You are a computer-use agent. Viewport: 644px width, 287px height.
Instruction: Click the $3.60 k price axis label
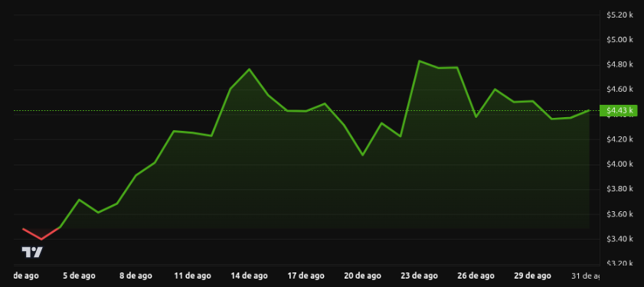pyautogui.click(x=619, y=214)
